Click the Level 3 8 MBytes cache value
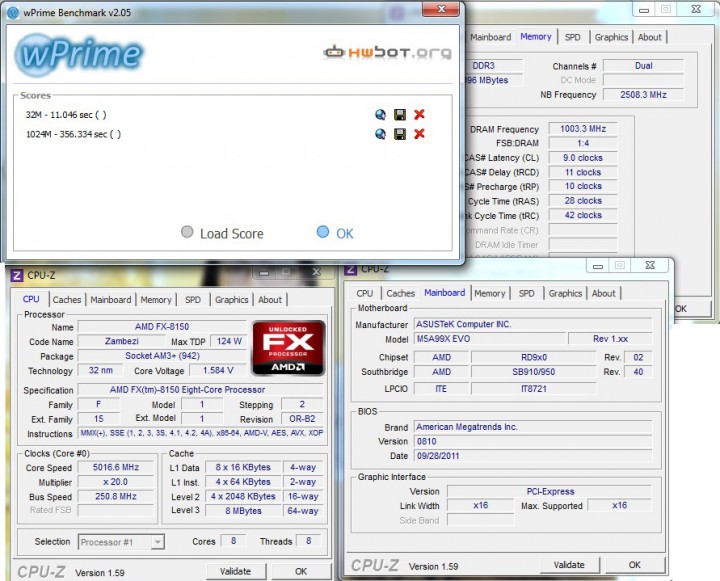The height and width of the screenshot is (581, 720). pyautogui.click(x=243, y=511)
